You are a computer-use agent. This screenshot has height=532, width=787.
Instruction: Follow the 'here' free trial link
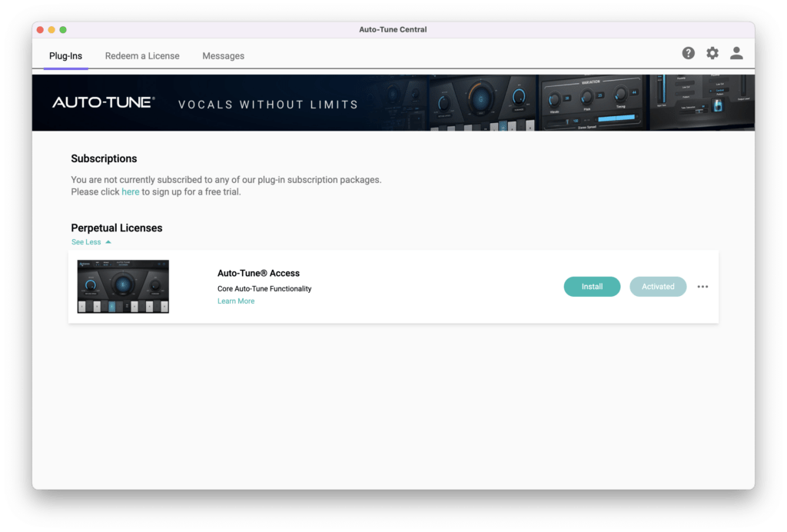tap(131, 191)
